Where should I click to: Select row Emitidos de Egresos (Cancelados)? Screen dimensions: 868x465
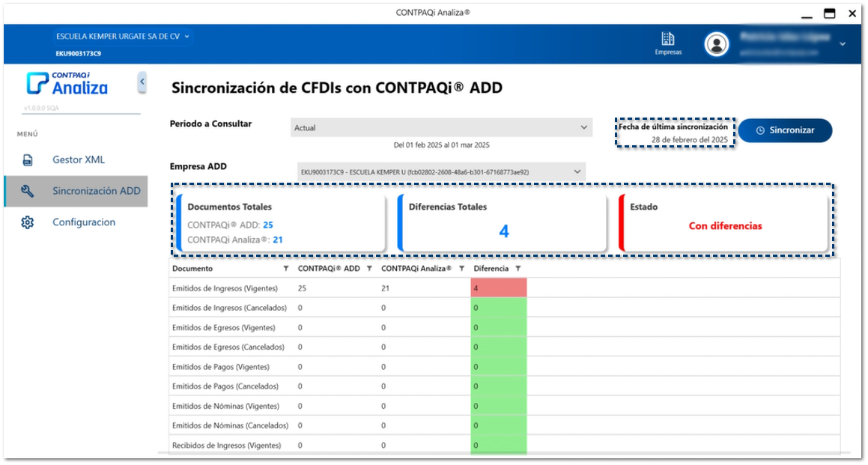(504, 347)
